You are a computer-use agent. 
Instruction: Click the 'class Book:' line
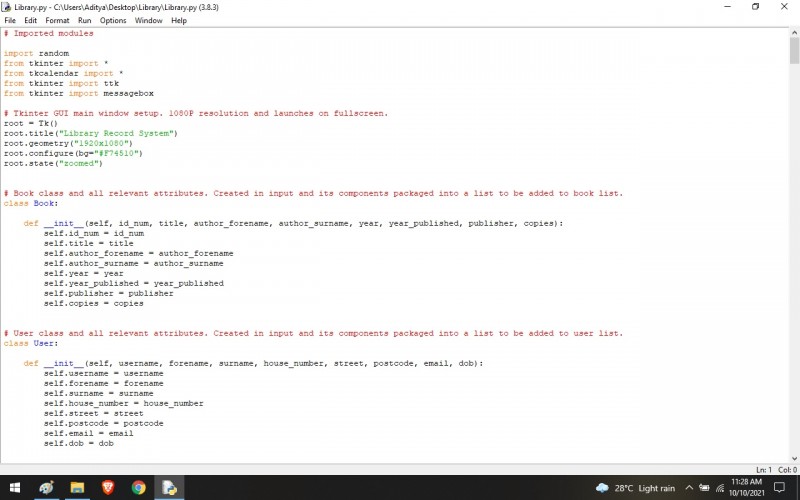pyautogui.click(x=31, y=203)
